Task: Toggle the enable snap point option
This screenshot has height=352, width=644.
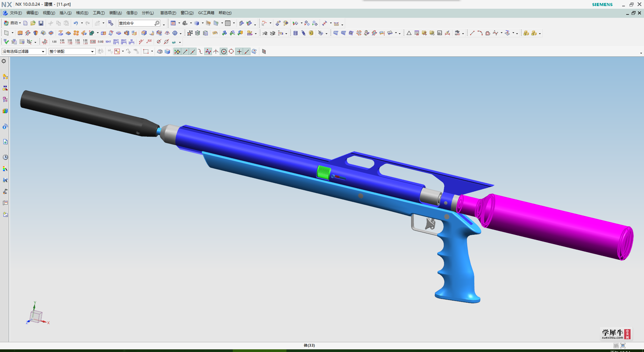Action: point(177,51)
